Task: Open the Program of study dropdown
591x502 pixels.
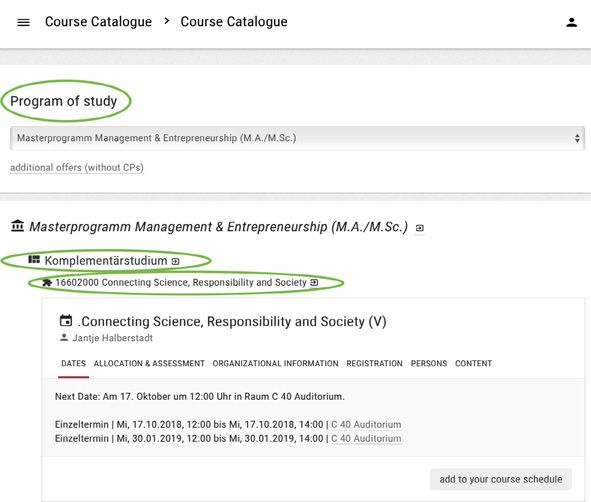Action: coord(297,138)
